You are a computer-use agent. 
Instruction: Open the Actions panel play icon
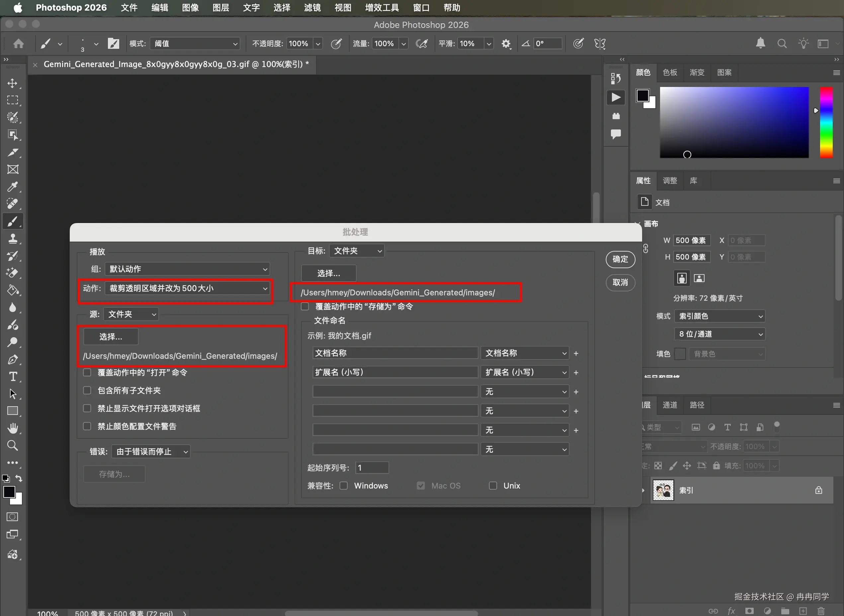(616, 98)
